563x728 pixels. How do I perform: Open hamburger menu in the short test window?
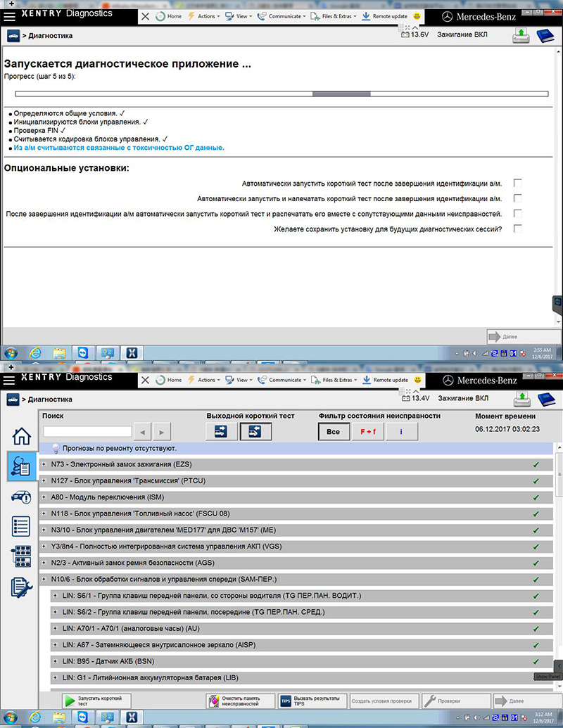point(9,380)
